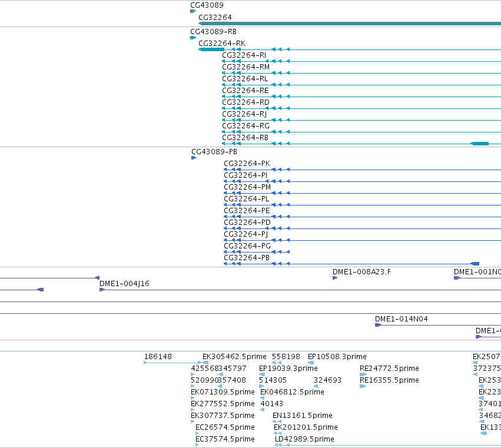Click the thick teal CG32264 gene bar
Image resolution: width=501 pixels, height=448 pixels.
[x=350, y=24]
